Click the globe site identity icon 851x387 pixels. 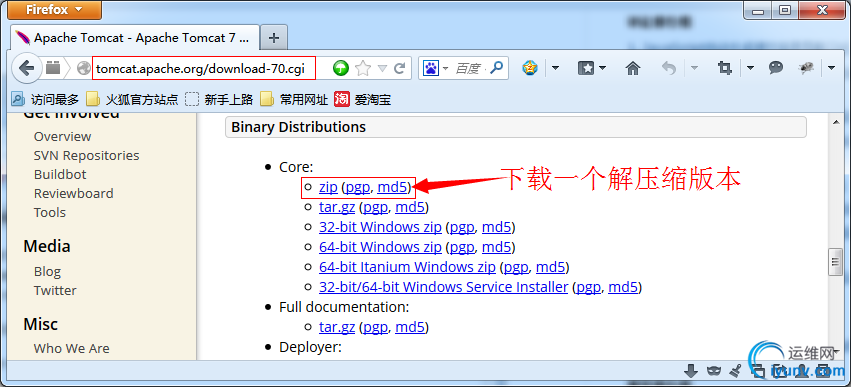pos(84,68)
